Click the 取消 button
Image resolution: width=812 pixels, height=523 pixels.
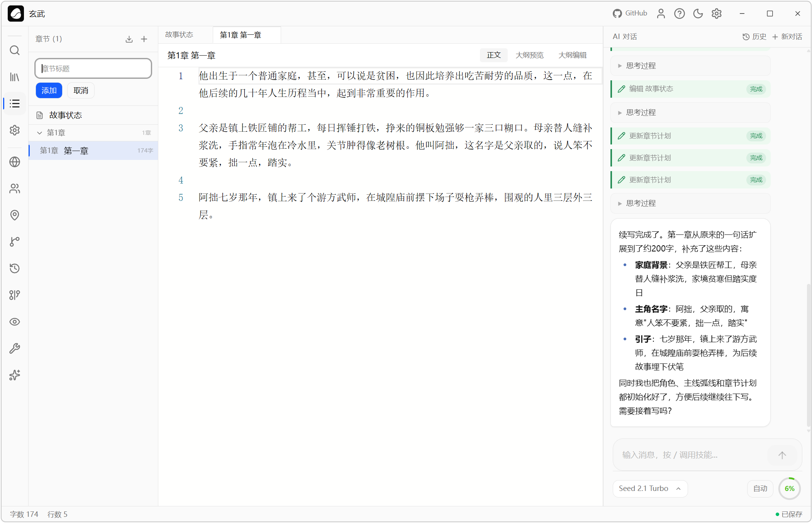tap(81, 90)
